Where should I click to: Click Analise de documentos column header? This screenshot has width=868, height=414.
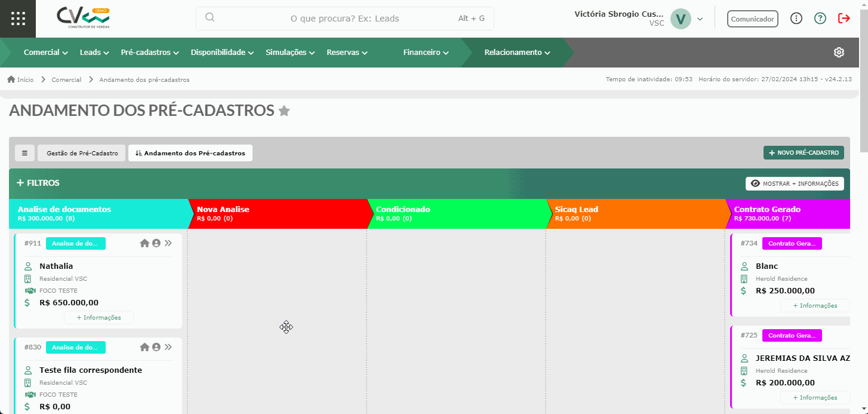99,214
